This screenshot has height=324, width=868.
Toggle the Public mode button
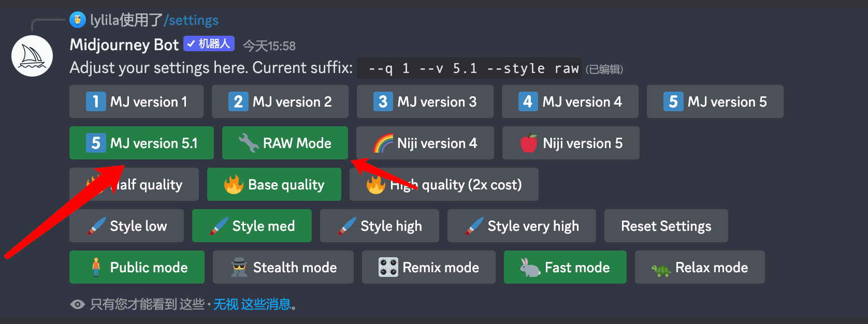pos(137,267)
